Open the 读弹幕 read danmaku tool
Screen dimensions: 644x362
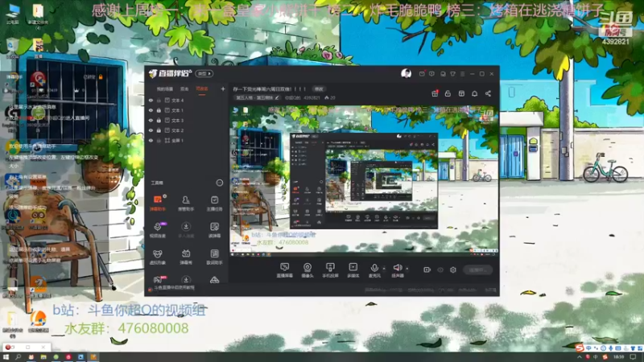pos(214,230)
